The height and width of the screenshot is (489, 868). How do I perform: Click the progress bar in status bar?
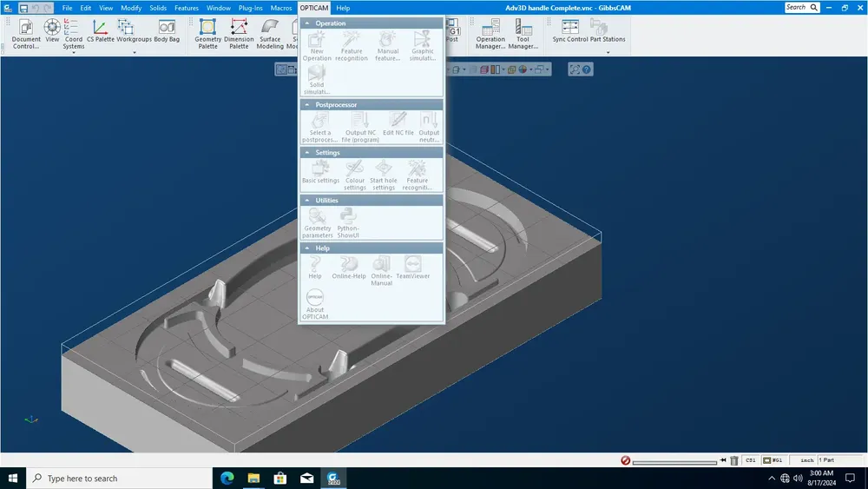pos(674,462)
